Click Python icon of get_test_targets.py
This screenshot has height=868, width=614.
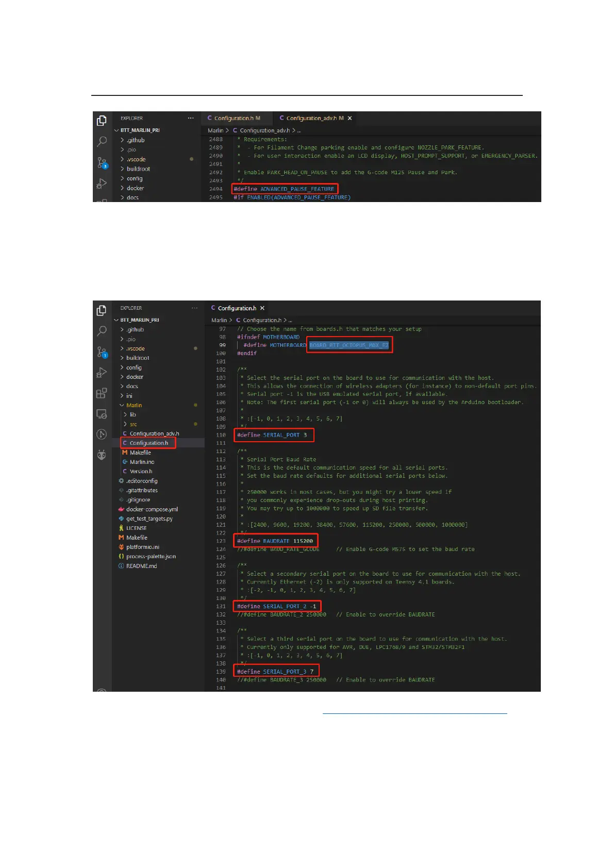[x=121, y=519]
